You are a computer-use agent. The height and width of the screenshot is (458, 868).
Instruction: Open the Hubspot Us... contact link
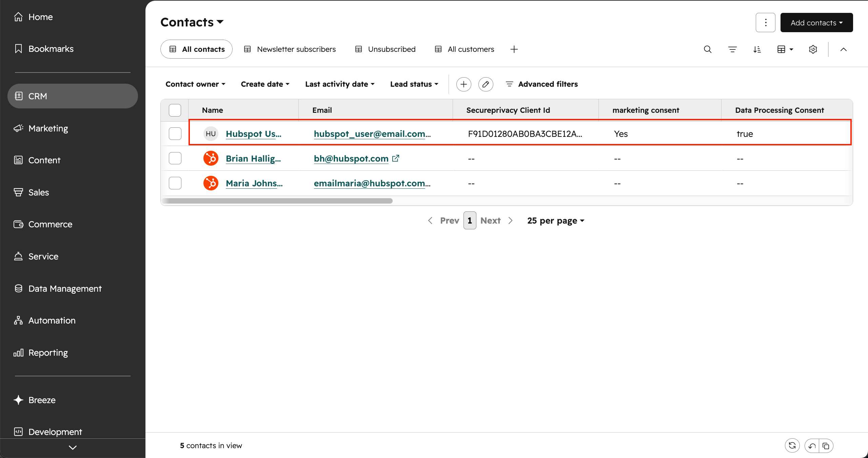(x=253, y=134)
